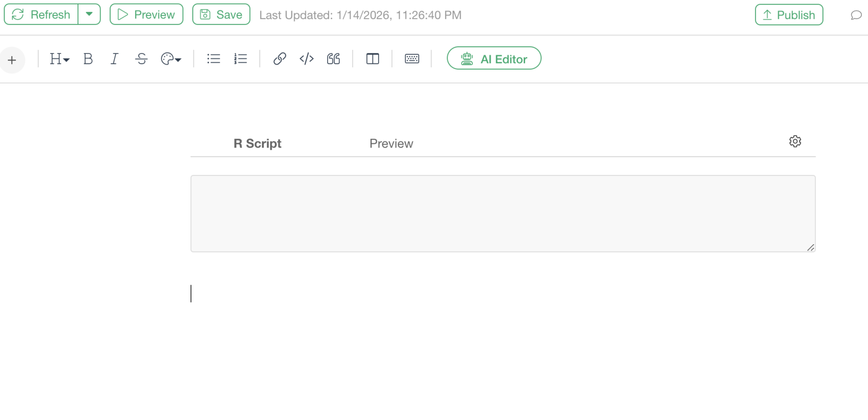Screen dimensions: 868x420
Task: Insert a numbered list
Action: [x=241, y=59]
